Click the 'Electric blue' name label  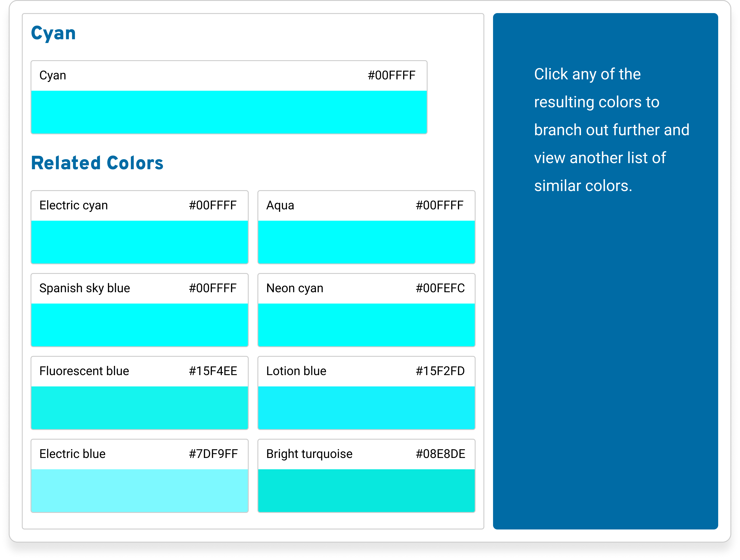[72, 454]
